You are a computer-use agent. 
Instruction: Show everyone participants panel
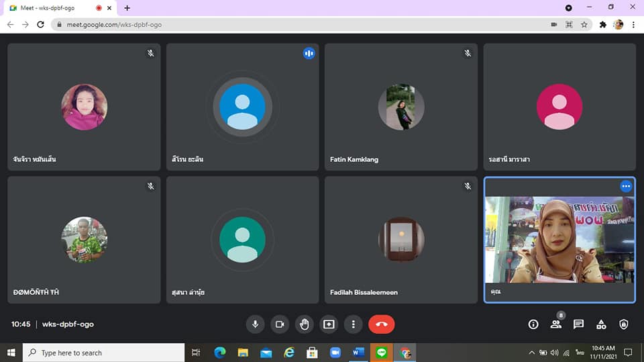point(556,324)
